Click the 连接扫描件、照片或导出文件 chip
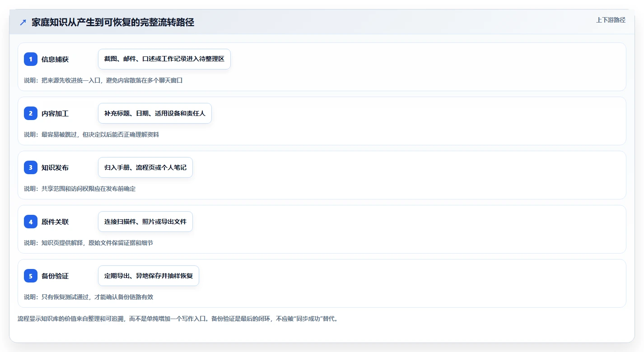The width and height of the screenshot is (644, 352). (145, 222)
